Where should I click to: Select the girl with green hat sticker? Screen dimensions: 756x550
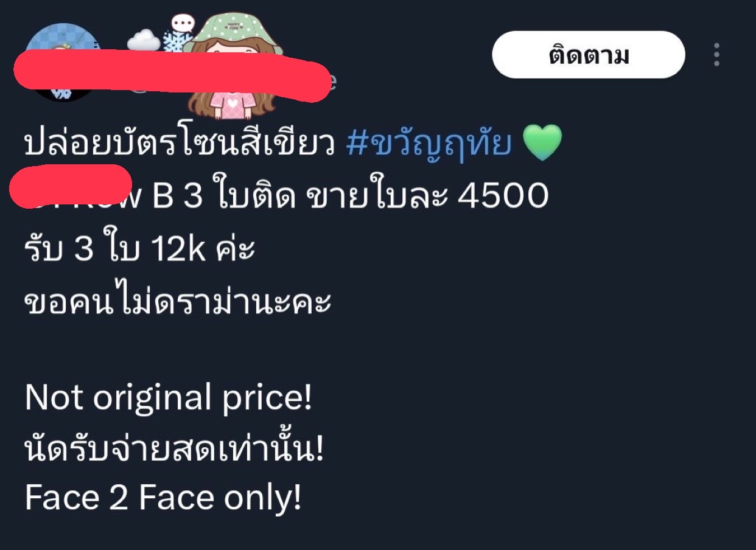[x=232, y=66]
